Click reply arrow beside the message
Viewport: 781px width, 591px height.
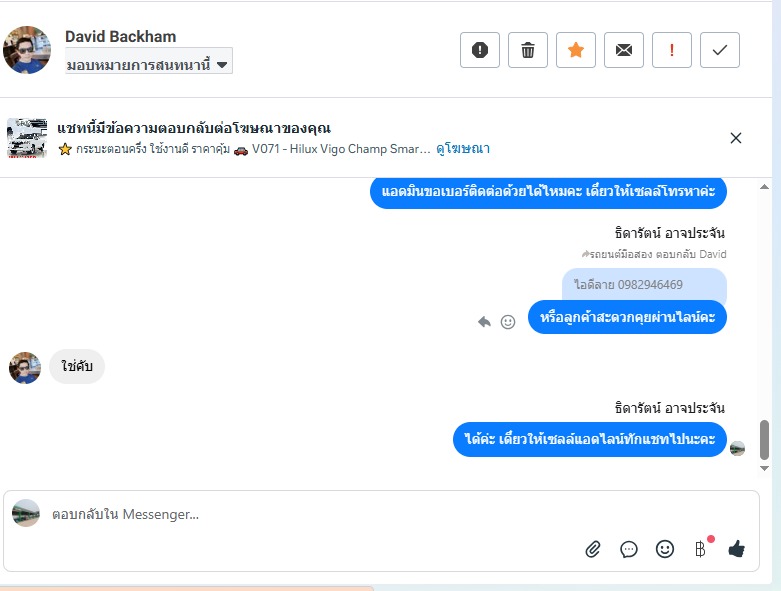point(485,322)
